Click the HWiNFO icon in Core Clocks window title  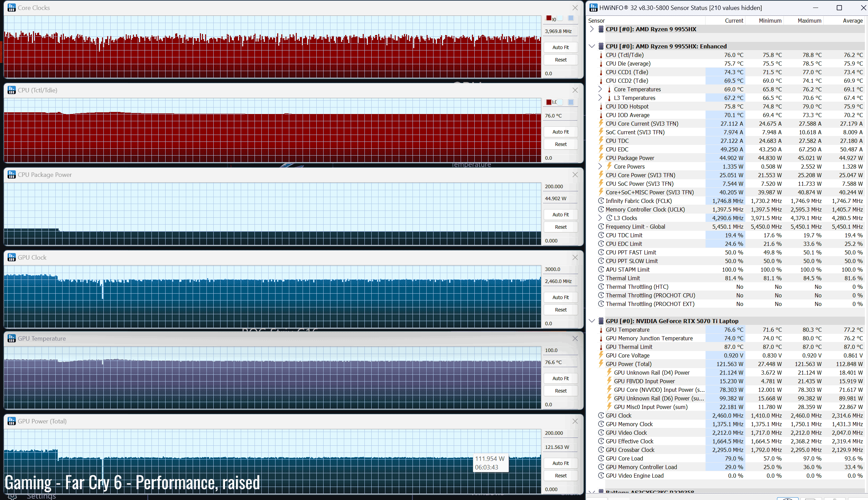12,8
